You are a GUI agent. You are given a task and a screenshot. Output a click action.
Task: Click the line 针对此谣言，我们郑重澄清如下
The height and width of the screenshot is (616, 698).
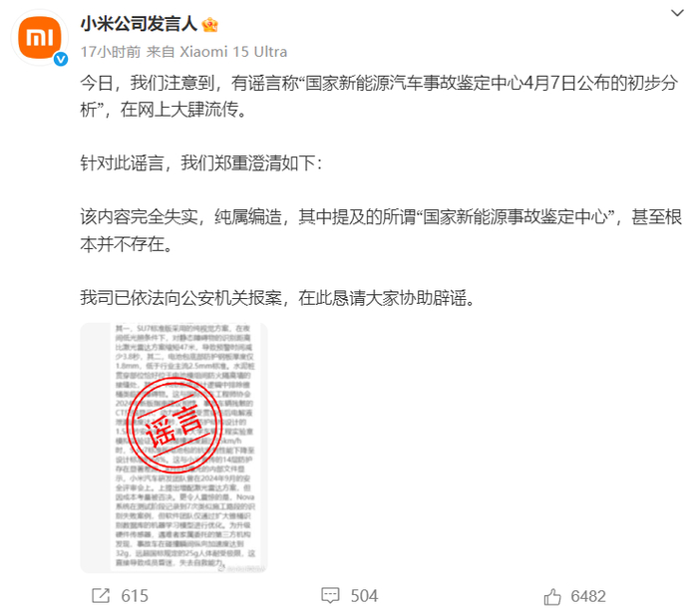pyautogui.click(x=201, y=162)
